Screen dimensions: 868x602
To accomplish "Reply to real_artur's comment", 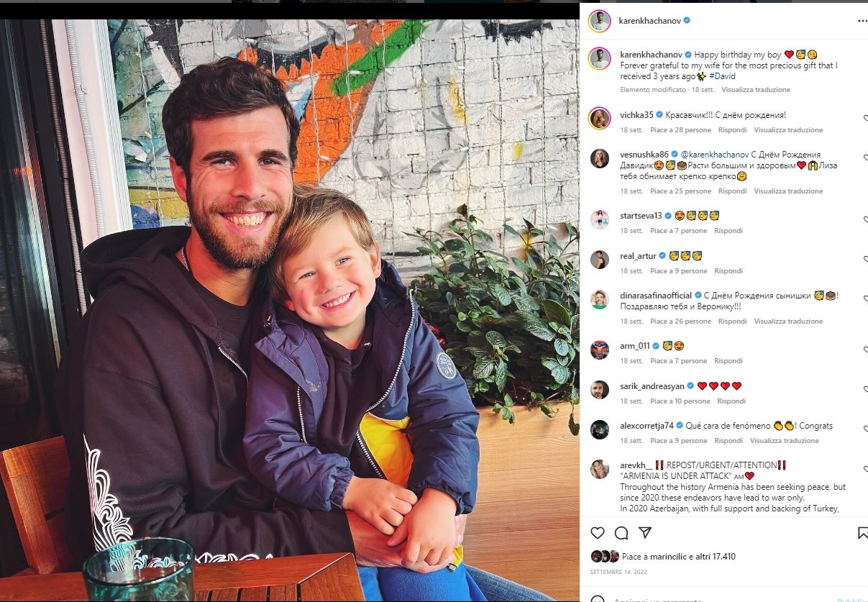I will point(728,271).
